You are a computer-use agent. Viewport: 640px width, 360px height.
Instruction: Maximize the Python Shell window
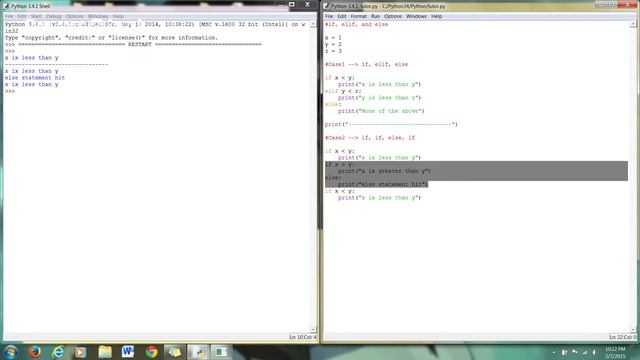click(x=292, y=4)
